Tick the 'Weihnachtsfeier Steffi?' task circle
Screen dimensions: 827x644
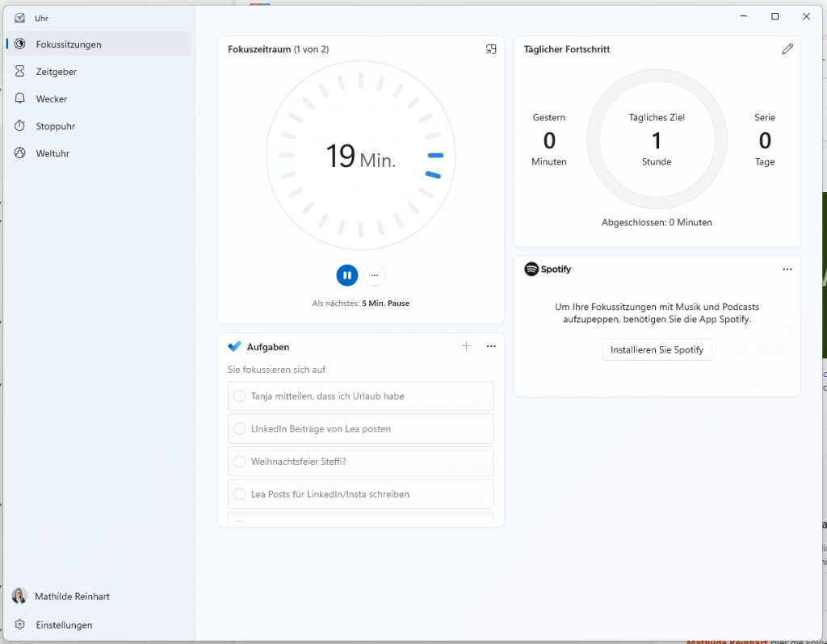[x=239, y=461]
